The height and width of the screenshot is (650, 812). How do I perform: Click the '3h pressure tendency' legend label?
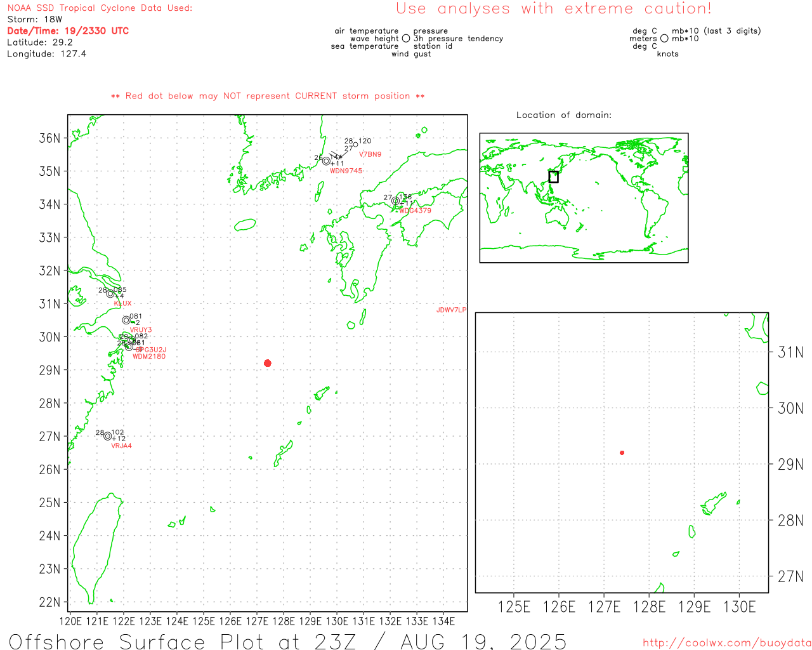coord(458,39)
